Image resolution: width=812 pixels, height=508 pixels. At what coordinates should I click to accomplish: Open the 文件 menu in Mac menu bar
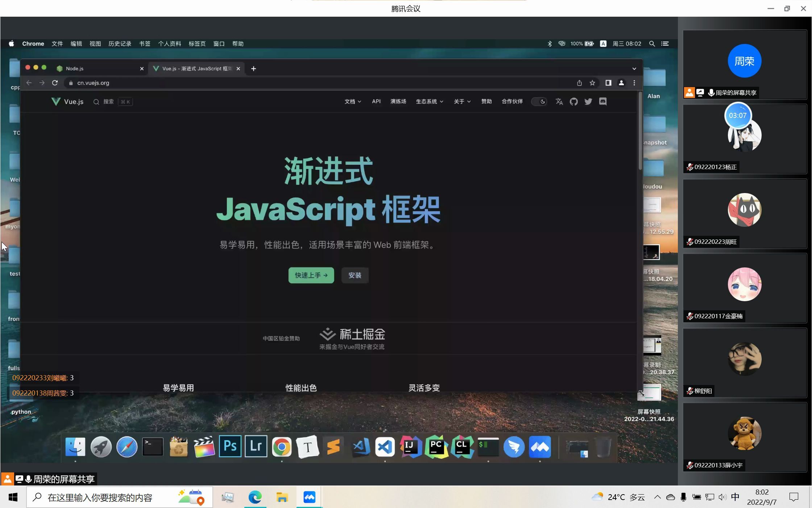(57, 44)
